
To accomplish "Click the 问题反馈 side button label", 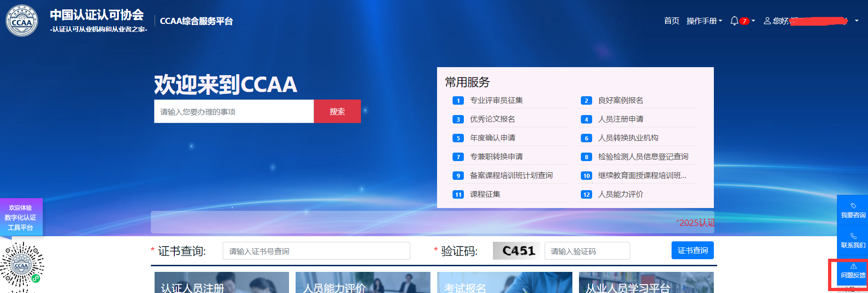I will [x=853, y=275].
